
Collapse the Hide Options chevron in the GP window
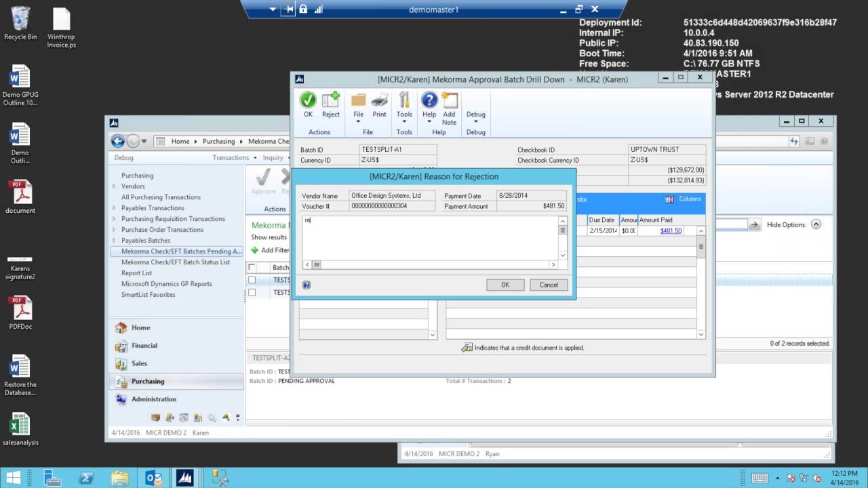816,224
